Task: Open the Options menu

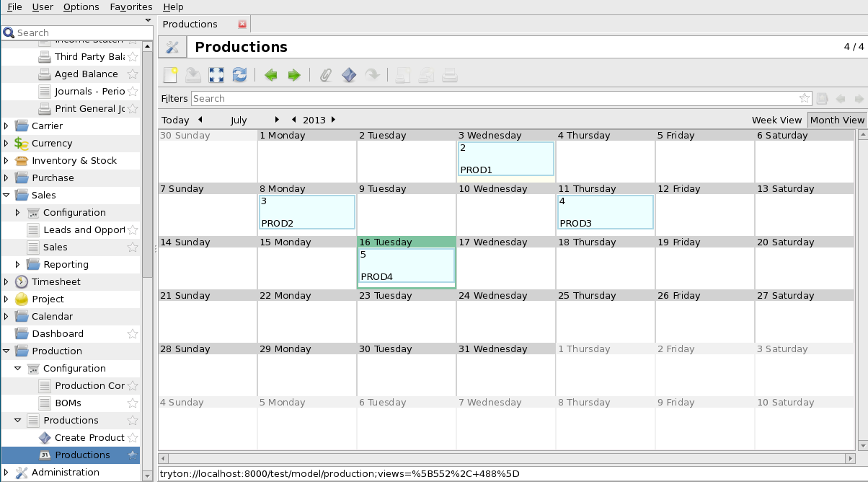Action: coord(81,6)
